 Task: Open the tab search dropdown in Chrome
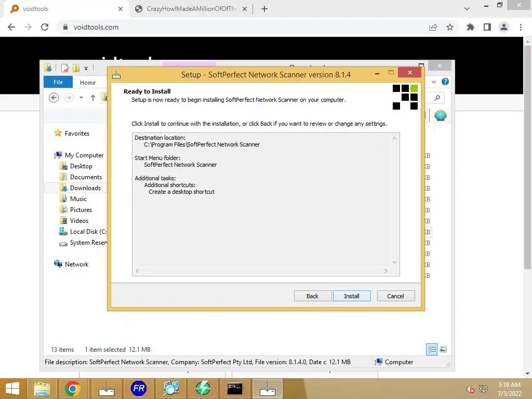click(467, 9)
